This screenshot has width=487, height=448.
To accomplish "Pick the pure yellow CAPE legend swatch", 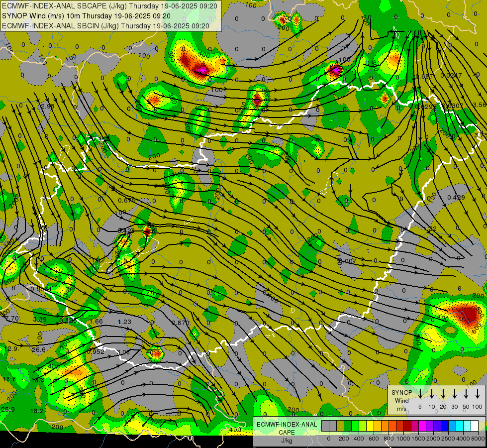I will coord(370,426).
